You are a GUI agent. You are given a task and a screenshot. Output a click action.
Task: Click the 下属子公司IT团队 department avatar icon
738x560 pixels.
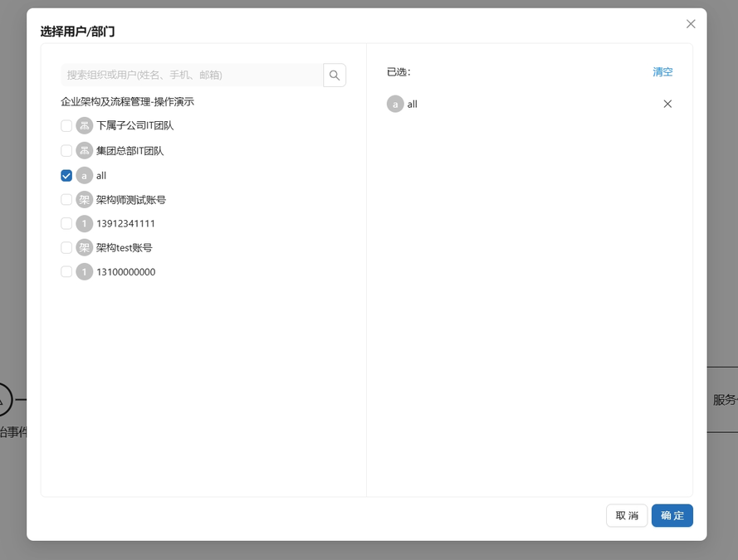[x=84, y=125]
